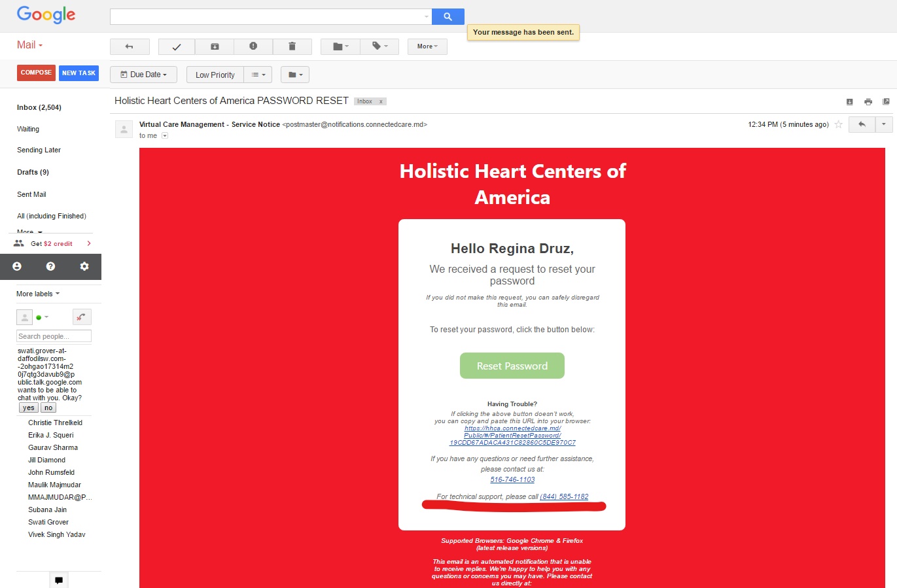
Task: Click your chat profile avatar
Action: point(24,317)
